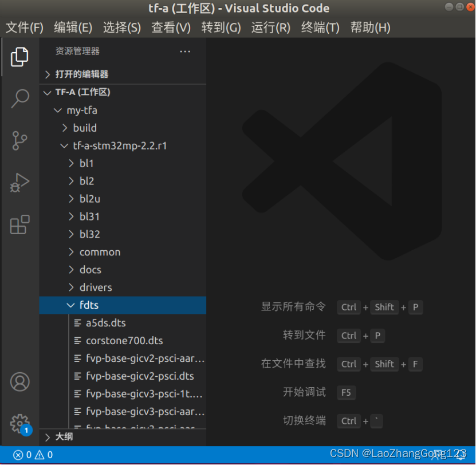Image resolution: width=476 pixels, height=465 pixels.
Task: Open the Source Control icon
Action: pyautogui.click(x=19, y=140)
